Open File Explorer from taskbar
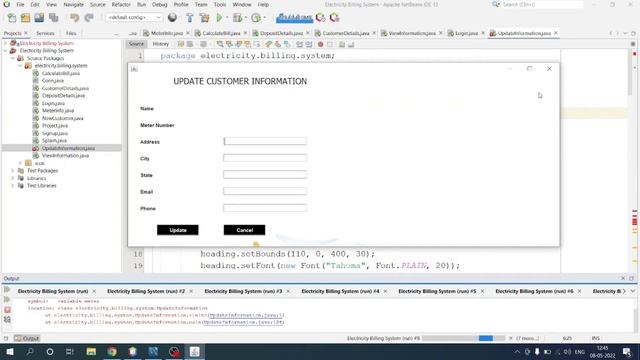Screen dimensions: 640x360 91,351
